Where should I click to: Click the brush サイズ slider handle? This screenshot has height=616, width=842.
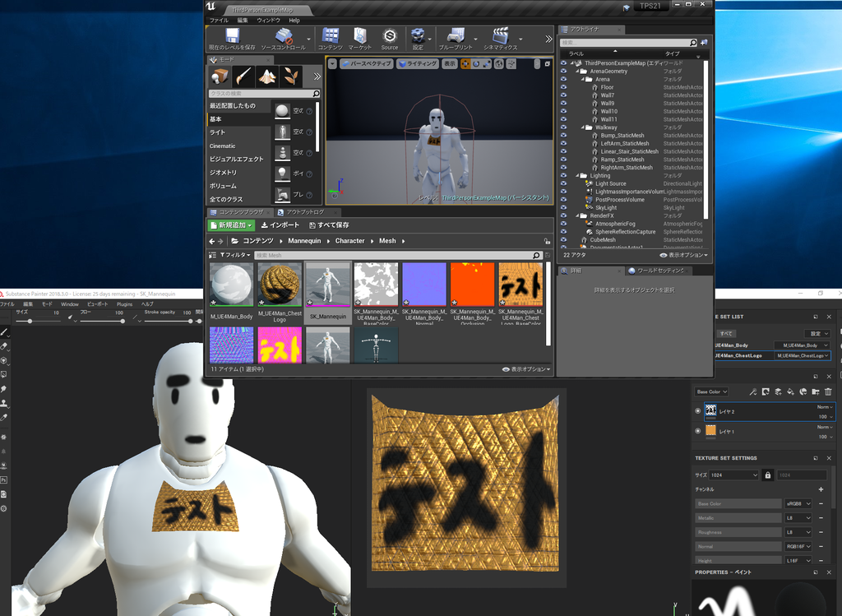(x=30, y=321)
